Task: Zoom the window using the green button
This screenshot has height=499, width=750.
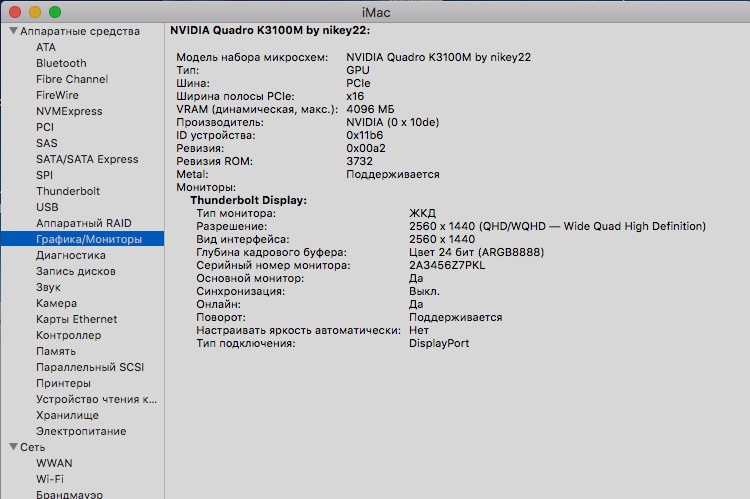Action: [55, 12]
